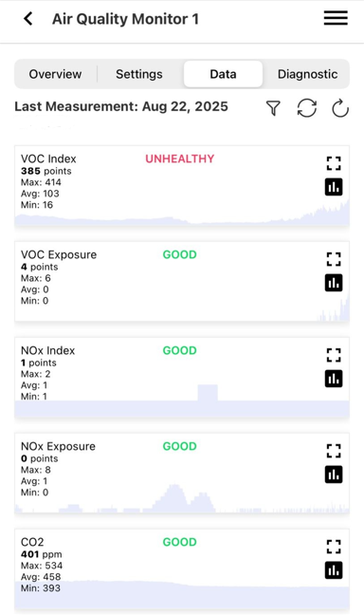Open bar chart view for NOx Exposure
Screen dimensions: 364x615
coord(334,475)
